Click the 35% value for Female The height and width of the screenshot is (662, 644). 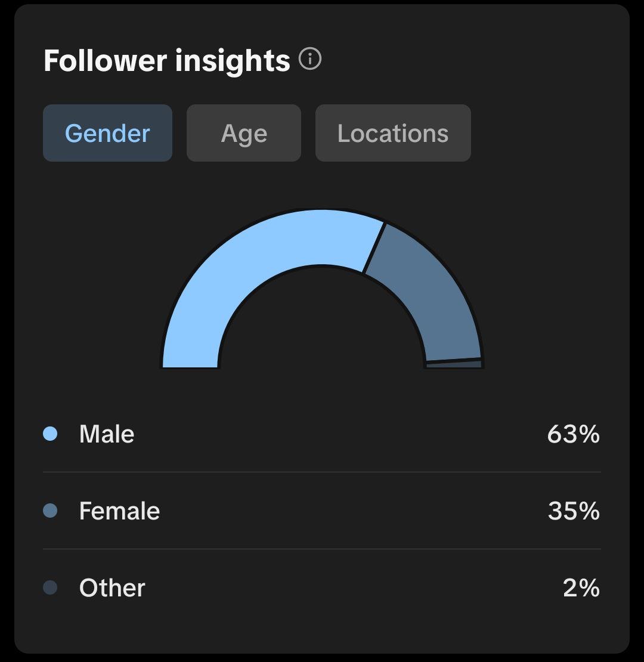(573, 511)
